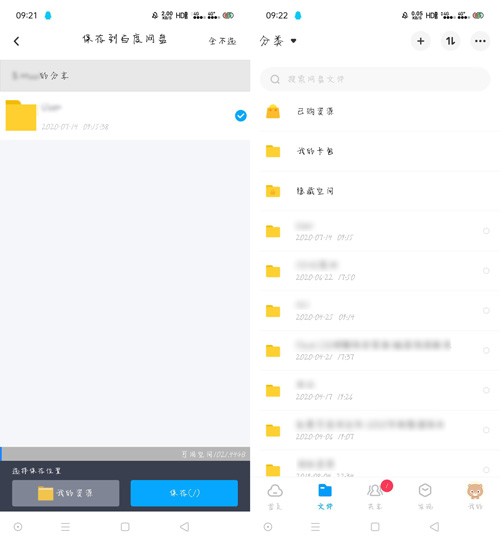Click the search magnifier icon
The height and width of the screenshot is (542, 500).
coord(275,80)
